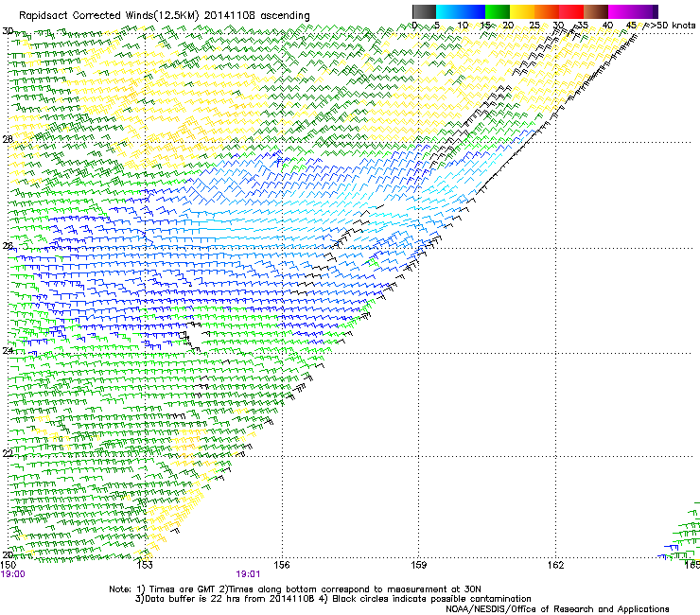Image resolution: width=700 pixels, height=615 pixels.
Task: Click the latitude label '26'
Action: click(x=8, y=246)
